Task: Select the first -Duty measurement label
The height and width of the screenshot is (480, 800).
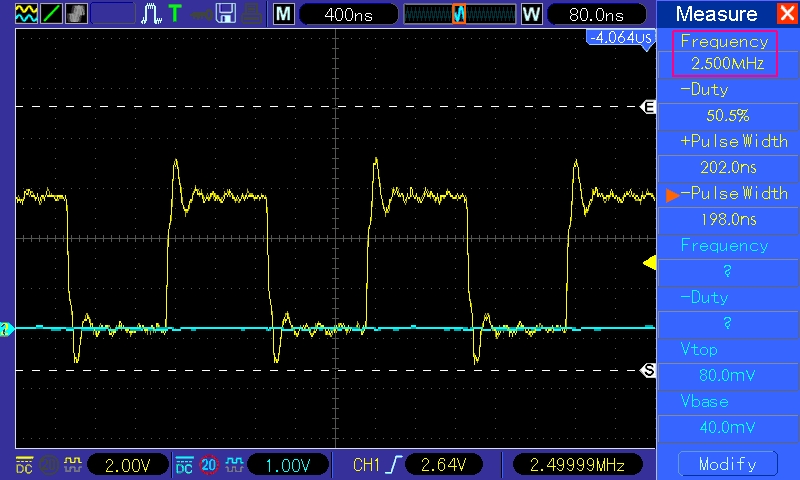Action: pyautogui.click(x=704, y=89)
